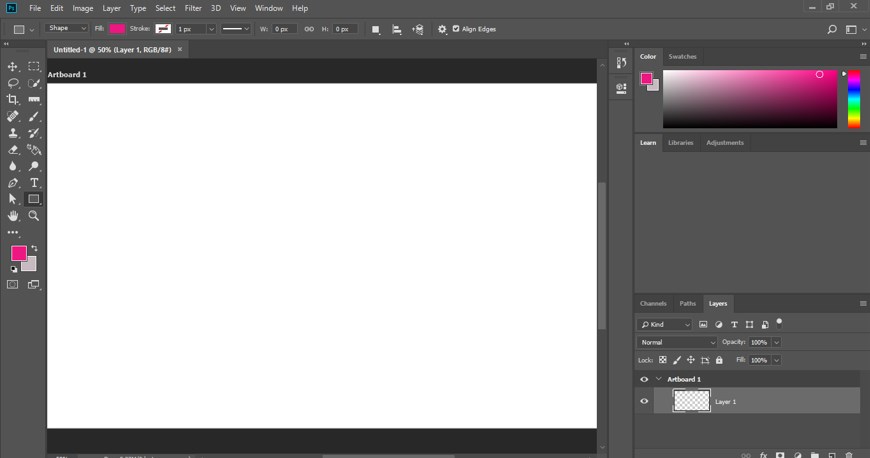The image size is (870, 458).
Task: Collapse the Artboard 1 layer group
Action: [x=659, y=379]
